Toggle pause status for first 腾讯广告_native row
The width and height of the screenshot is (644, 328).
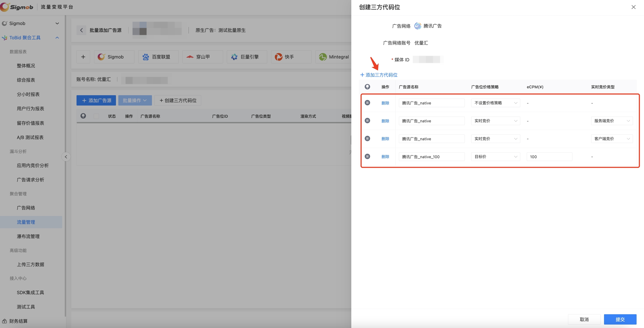coord(367,103)
